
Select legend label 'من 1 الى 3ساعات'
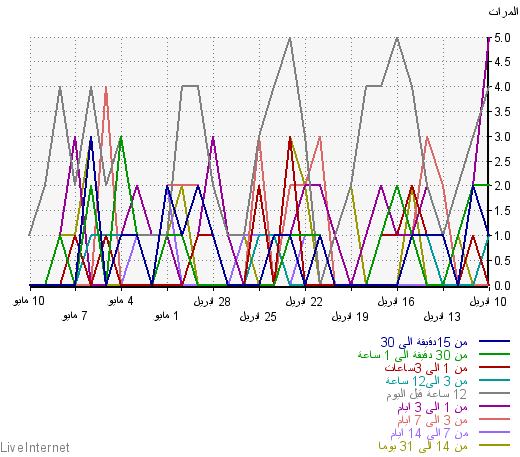[426, 368]
